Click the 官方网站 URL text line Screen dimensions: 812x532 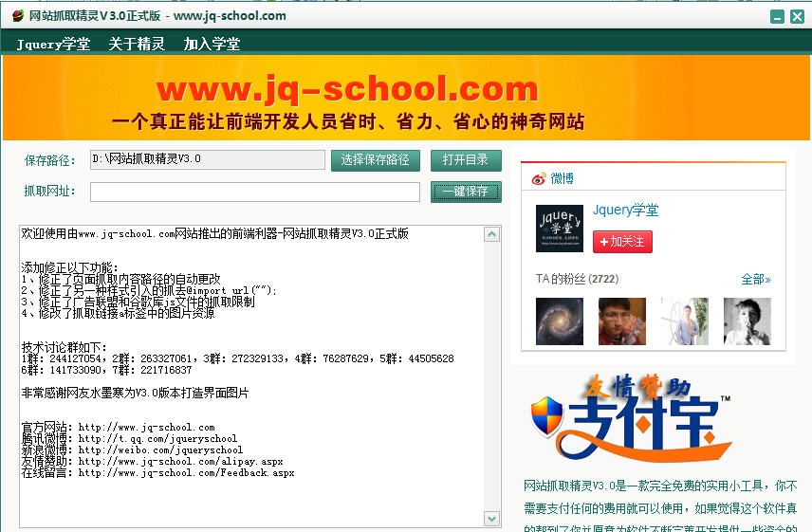118,428
